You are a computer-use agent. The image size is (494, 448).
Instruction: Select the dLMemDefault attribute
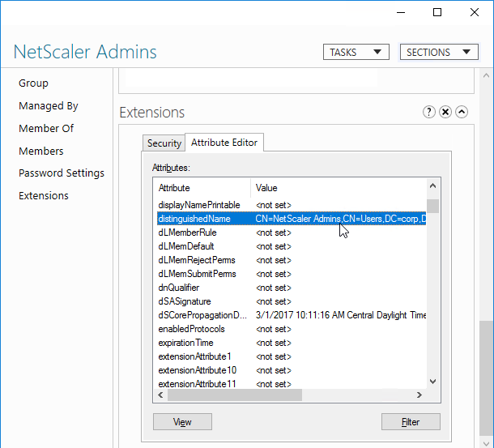click(x=292, y=246)
